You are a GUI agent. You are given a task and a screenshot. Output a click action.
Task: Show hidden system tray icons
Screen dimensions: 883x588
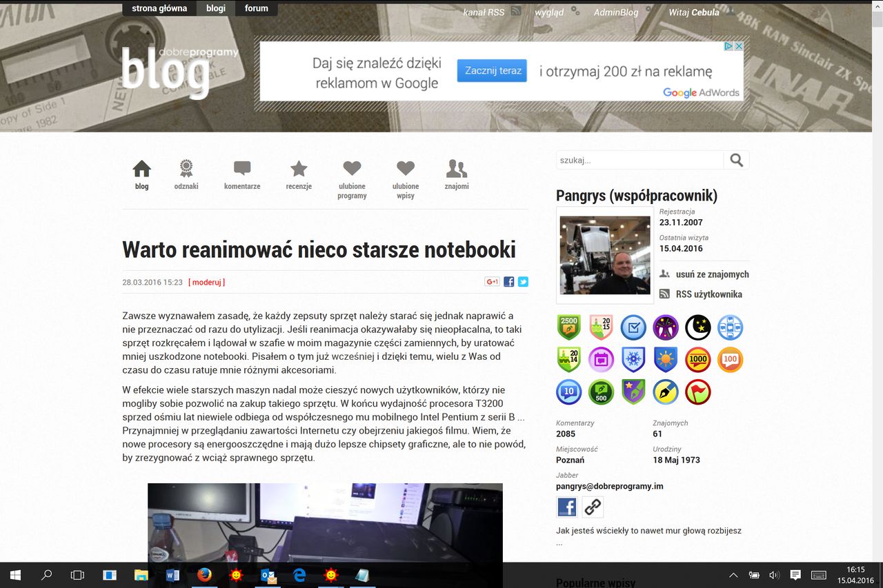[x=733, y=575]
